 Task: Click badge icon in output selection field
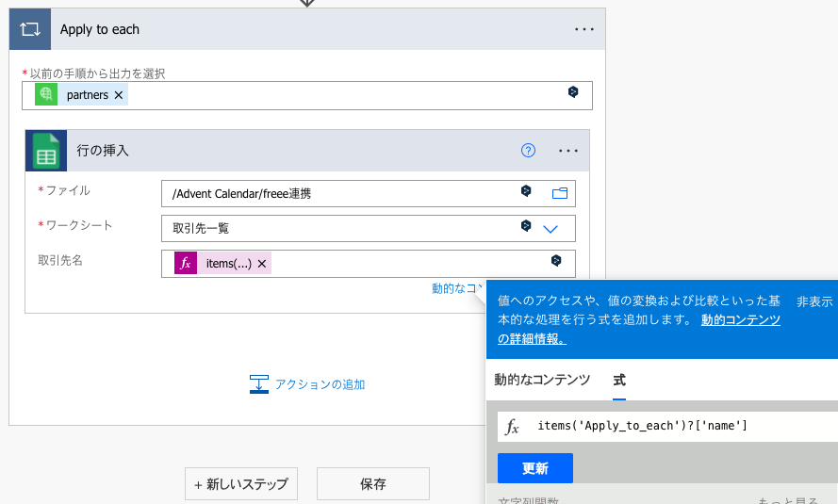pos(573,91)
